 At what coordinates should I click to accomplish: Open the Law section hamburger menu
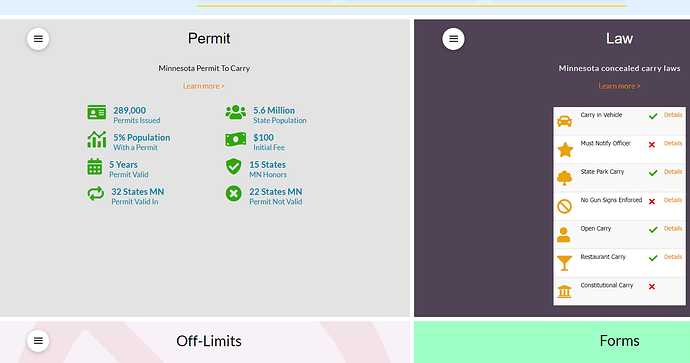pyautogui.click(x=453, y=39)
